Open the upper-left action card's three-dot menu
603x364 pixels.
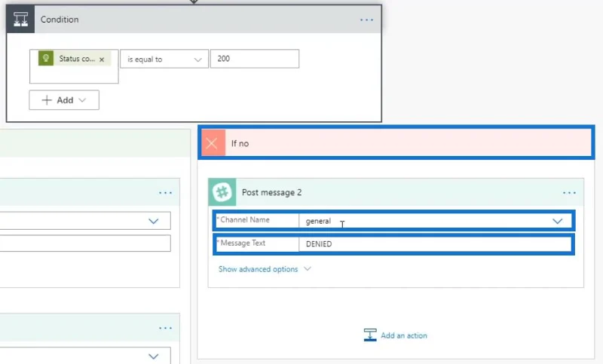[x=165, y=193]
